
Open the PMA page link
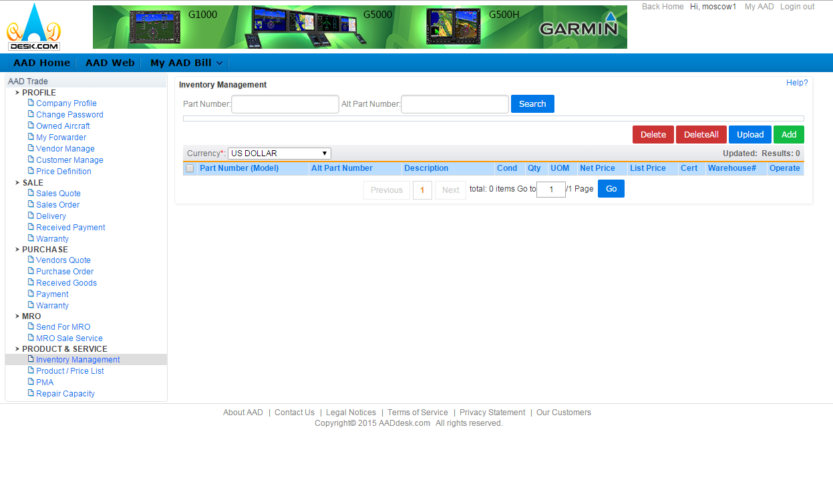tap(45, 383)
